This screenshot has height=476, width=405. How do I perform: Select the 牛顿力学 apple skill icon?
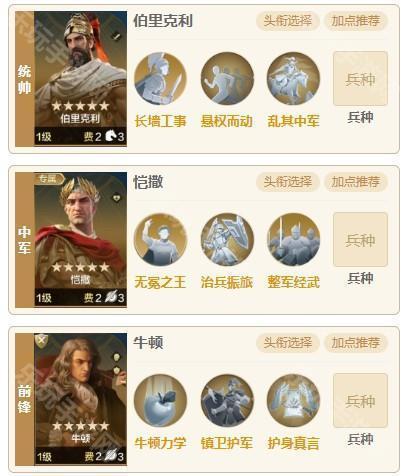[x=160, y=401]
